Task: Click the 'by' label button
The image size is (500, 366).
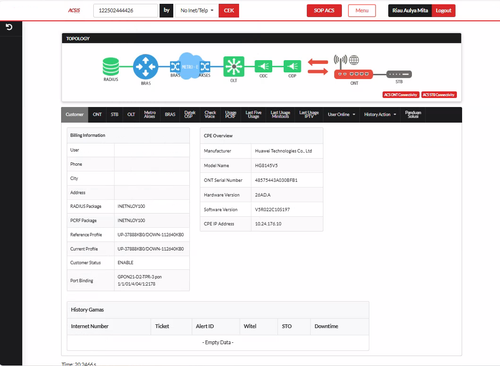Action: coord(167,11)
